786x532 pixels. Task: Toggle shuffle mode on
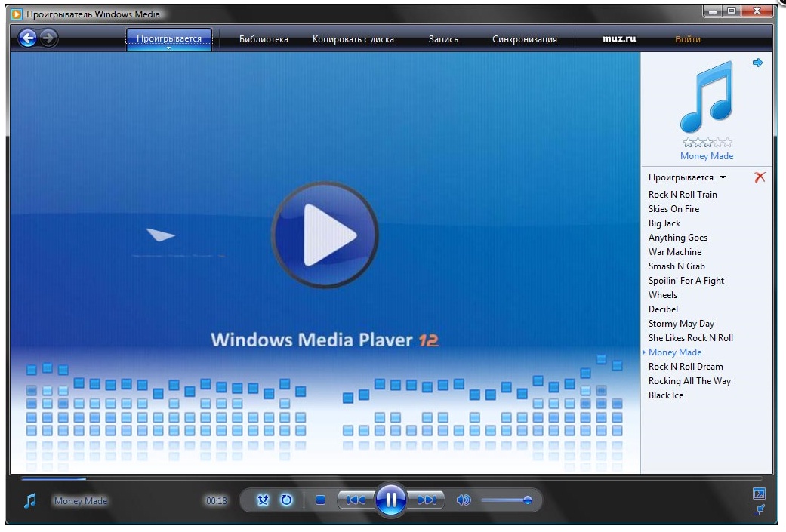pos(263,500)
